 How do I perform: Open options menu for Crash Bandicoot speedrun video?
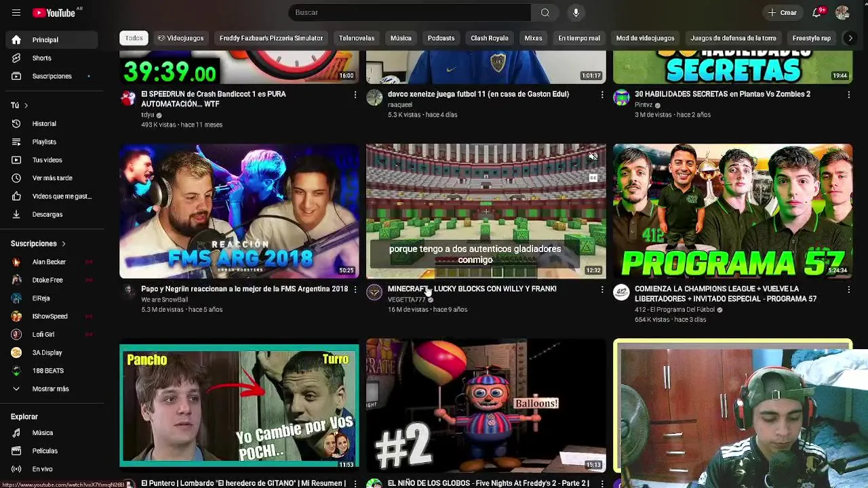pos(355,95)
